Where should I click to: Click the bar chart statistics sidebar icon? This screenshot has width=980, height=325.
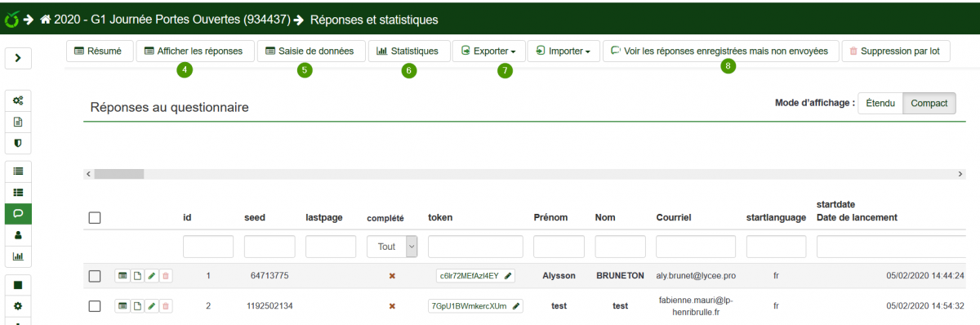point(18,256)
